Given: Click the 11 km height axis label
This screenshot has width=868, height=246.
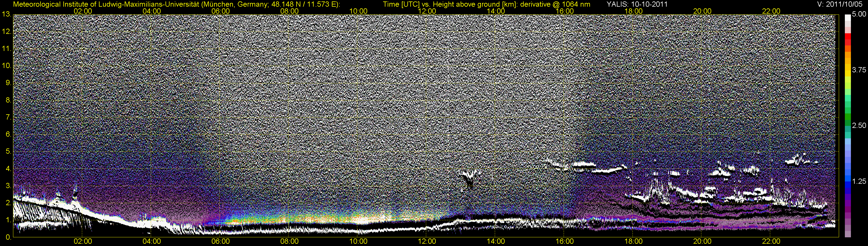Looking at the screenshot, I should click(6, 49).
